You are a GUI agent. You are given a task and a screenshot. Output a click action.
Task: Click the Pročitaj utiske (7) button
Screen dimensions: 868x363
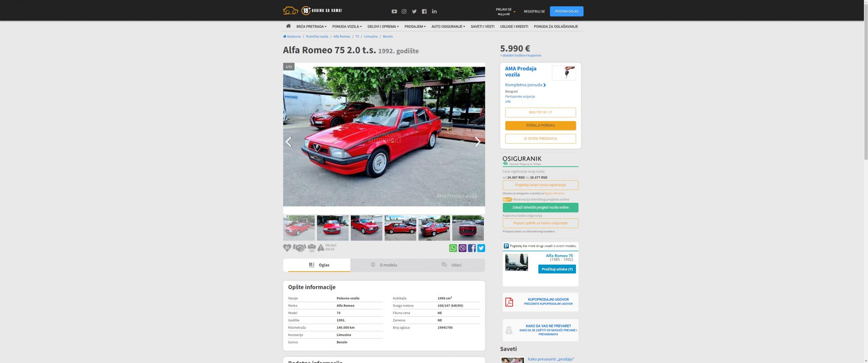click(x=557, y=269)
